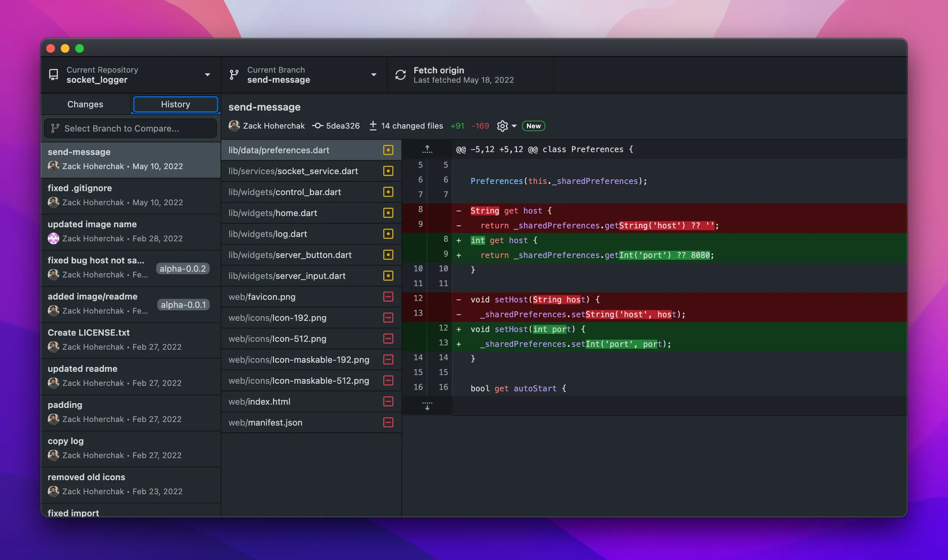This screenshot has width=948, height=560.
Task: Click the modified status dot for lib/widgets/home.dart
Action: click(x=388, y=213)
